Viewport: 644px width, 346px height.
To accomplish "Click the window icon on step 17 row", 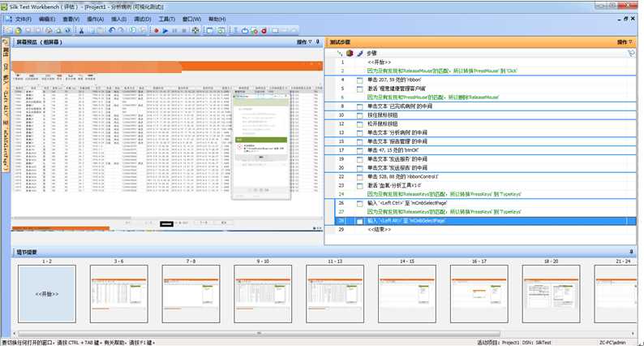I will [x=360, y=150].
